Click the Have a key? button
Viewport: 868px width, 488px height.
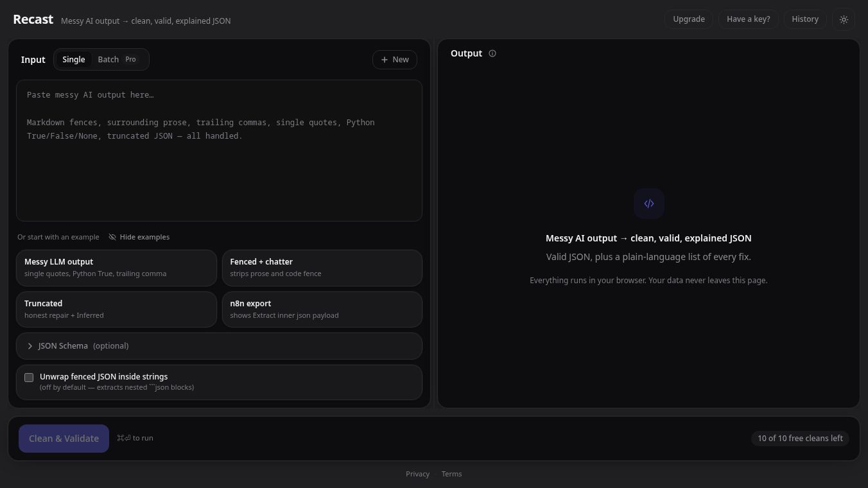[748, 19]
